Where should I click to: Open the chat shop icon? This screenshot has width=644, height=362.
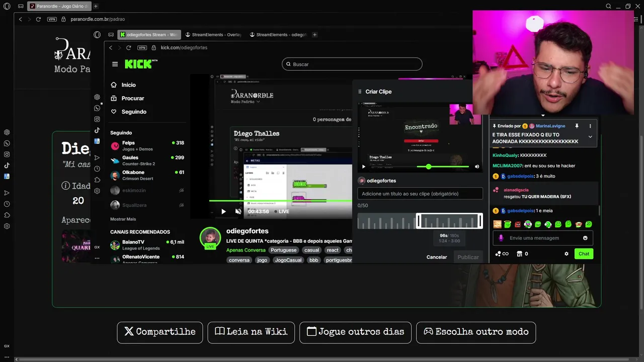tap(520, 254)
